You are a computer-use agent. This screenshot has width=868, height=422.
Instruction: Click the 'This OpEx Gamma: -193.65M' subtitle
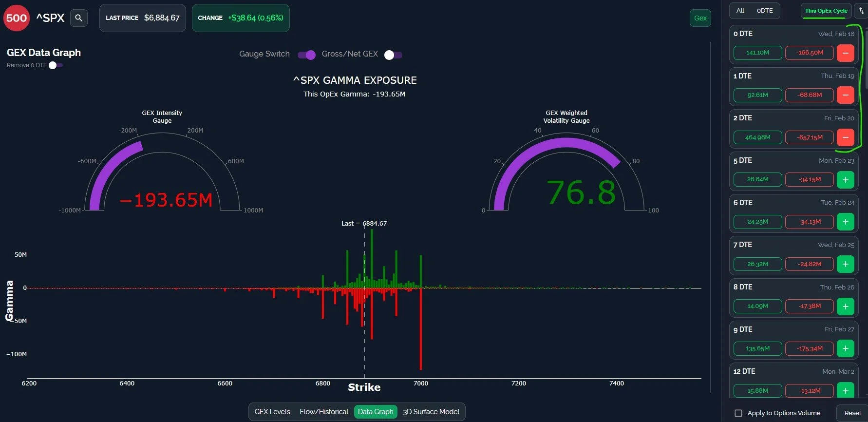click(x=355, y=94)
